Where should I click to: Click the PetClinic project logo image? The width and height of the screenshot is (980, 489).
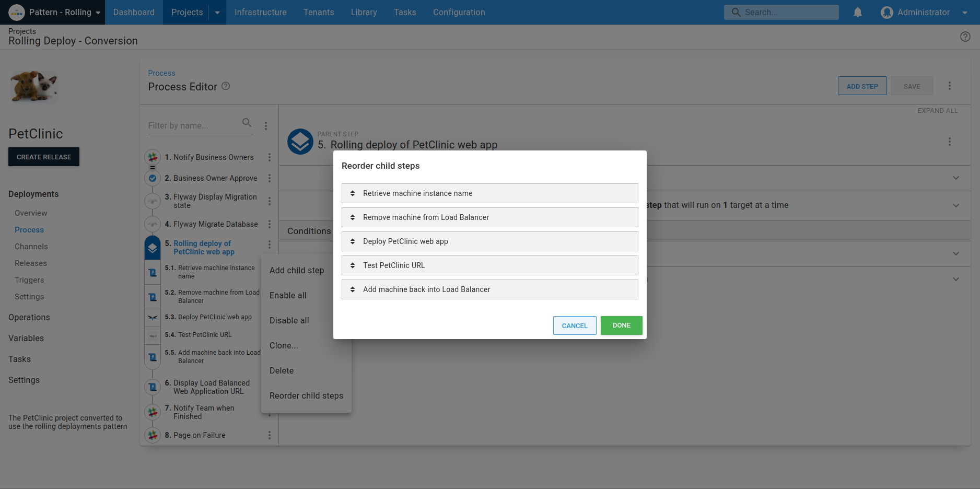click(34, 87)
